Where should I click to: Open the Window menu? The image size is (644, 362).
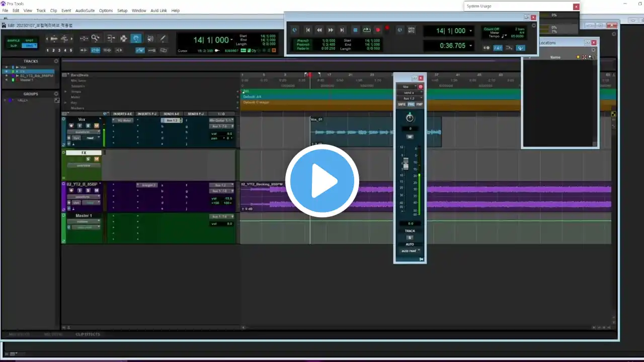coord(139,11)
